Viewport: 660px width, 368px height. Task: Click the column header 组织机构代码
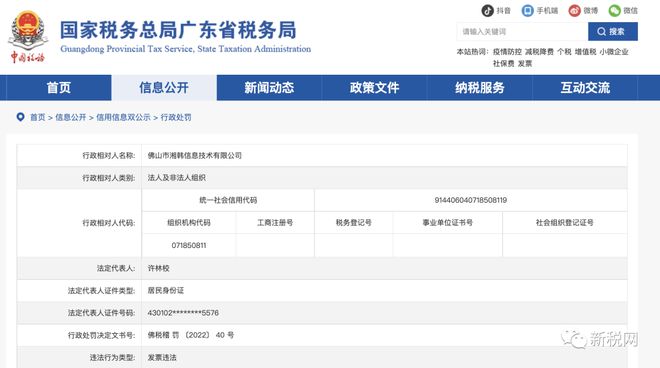point(189,223)
